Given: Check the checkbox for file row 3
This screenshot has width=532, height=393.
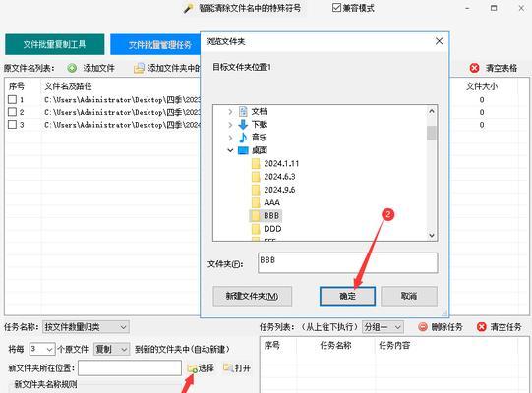Looking at the screenshot, I should (12, 125).
